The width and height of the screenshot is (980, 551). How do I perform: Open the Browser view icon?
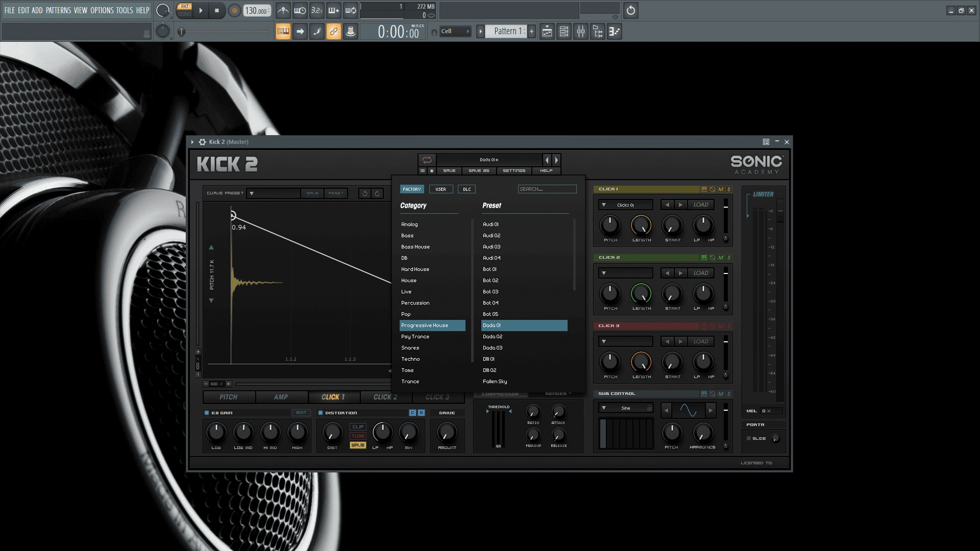598,32
